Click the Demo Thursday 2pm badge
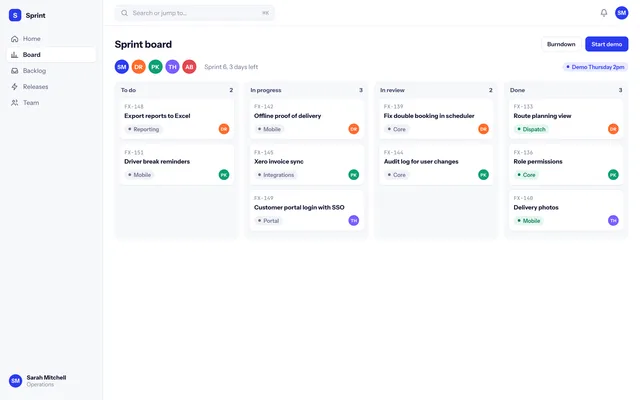Image resolution: width=640 pixels, height=400 pixels. 596,67
